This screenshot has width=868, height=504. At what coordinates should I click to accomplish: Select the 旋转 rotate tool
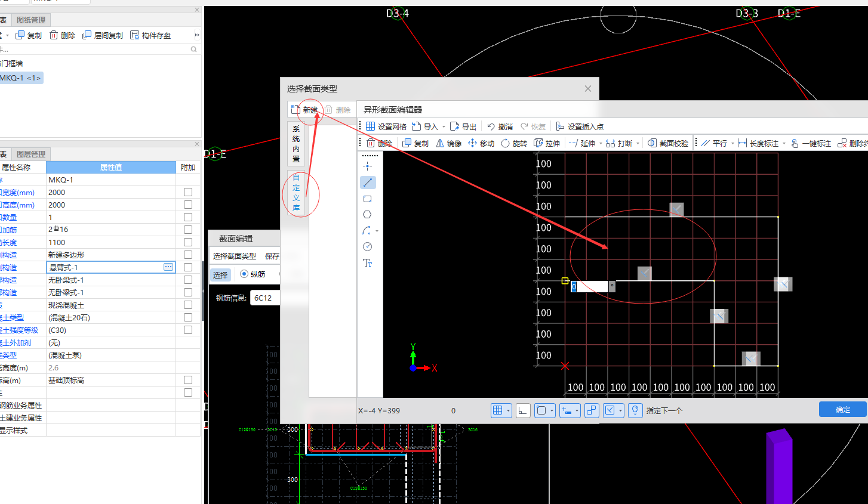click(x=514, y=143)
